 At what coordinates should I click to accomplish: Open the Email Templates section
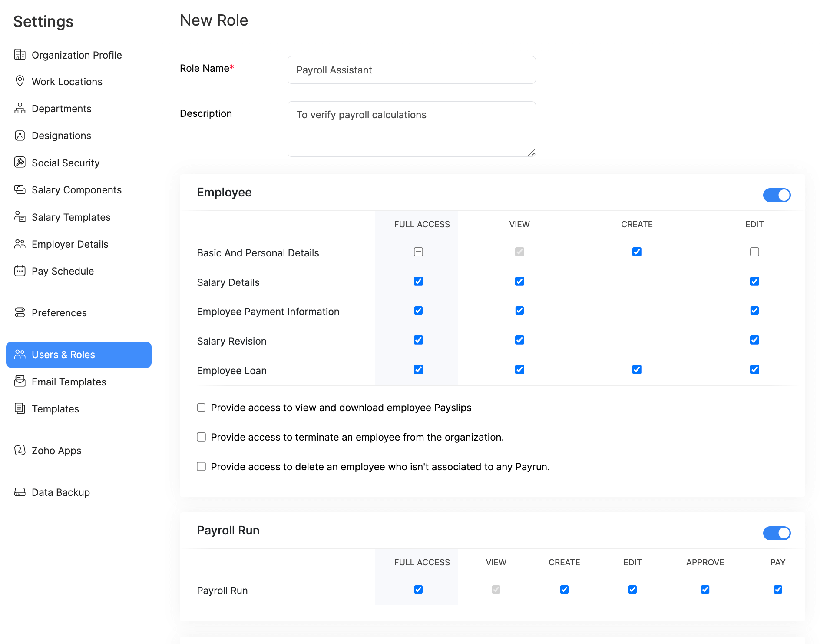point(69,382)
